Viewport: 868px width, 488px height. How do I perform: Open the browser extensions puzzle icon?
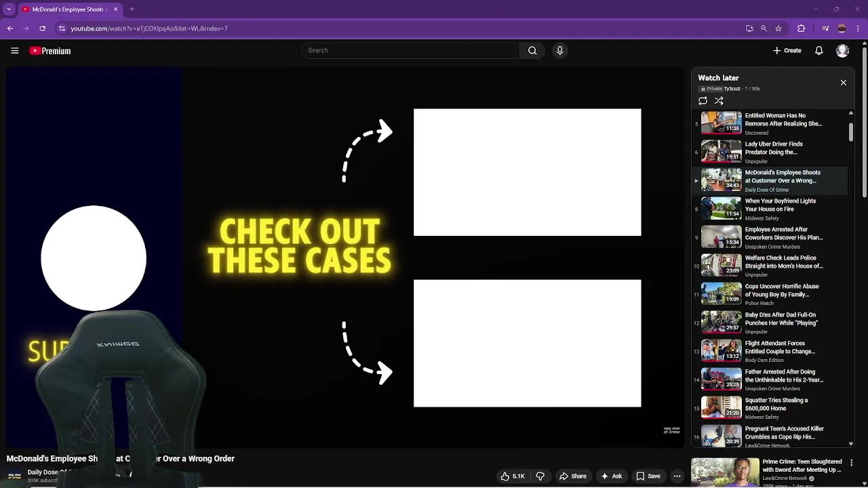tap(801, 28)
